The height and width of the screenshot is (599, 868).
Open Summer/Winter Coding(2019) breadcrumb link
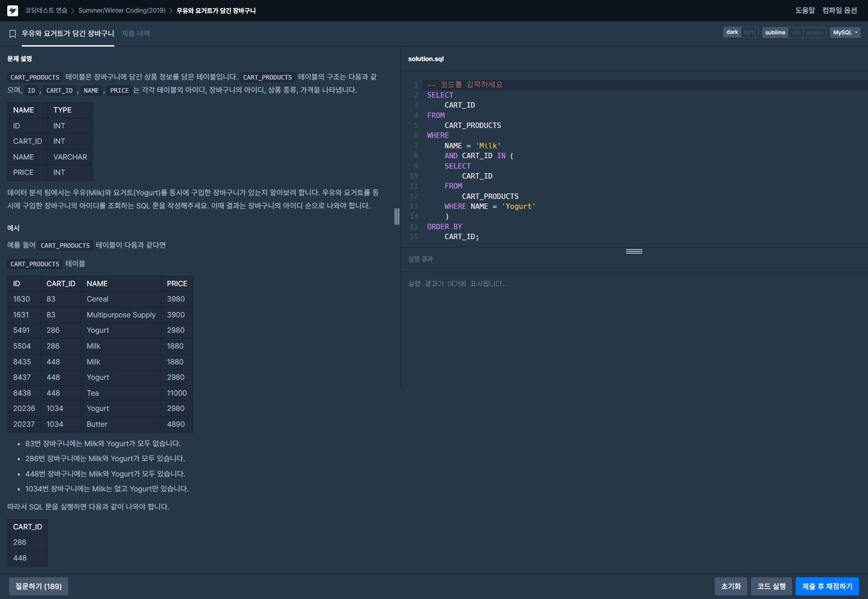(x=122, y=10)
